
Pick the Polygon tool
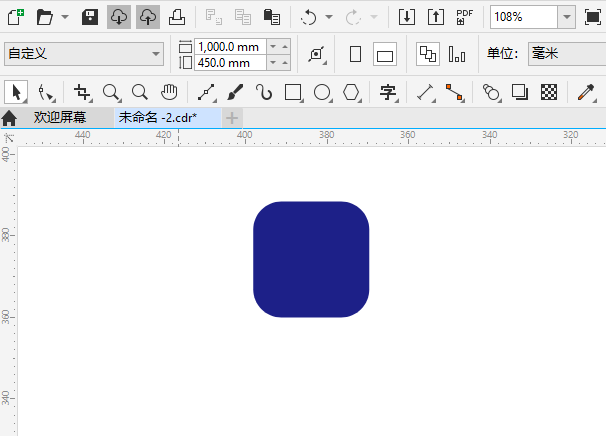point(351,92)
